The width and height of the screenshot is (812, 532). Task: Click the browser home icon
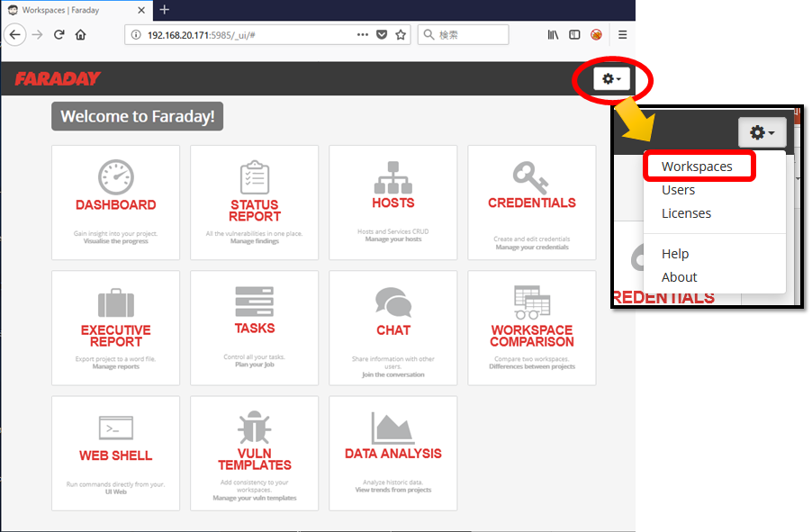coord(80,35)
